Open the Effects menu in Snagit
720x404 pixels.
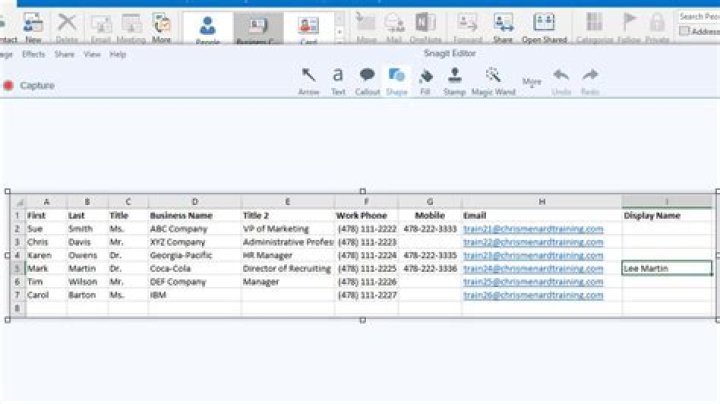pos(34,54)
